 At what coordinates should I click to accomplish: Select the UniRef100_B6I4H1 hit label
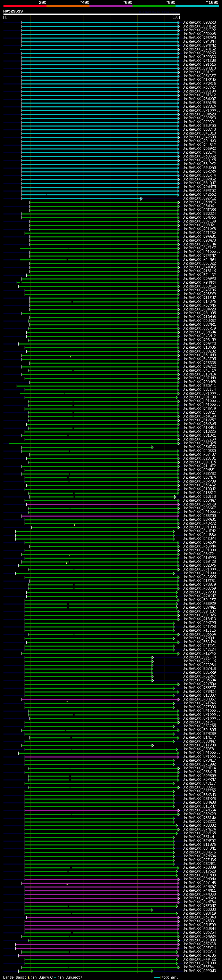click(199, 837)
